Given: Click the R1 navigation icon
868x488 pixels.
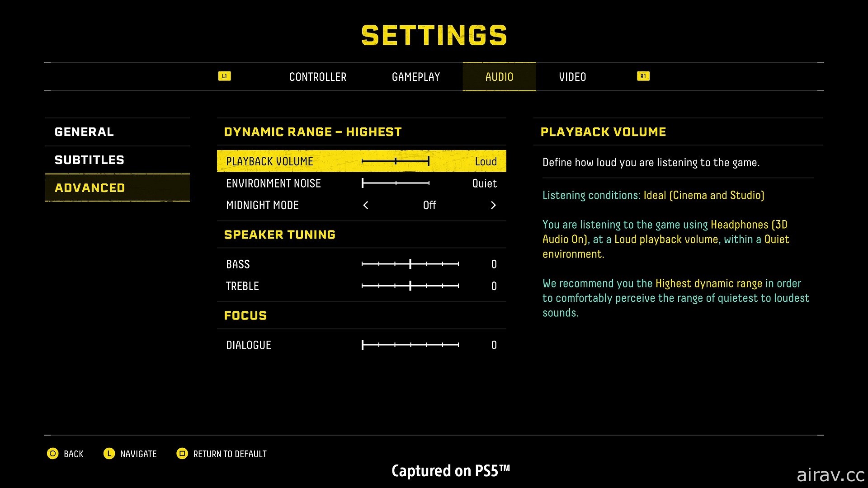Looking at the screenshot, I should pos(643,76).
